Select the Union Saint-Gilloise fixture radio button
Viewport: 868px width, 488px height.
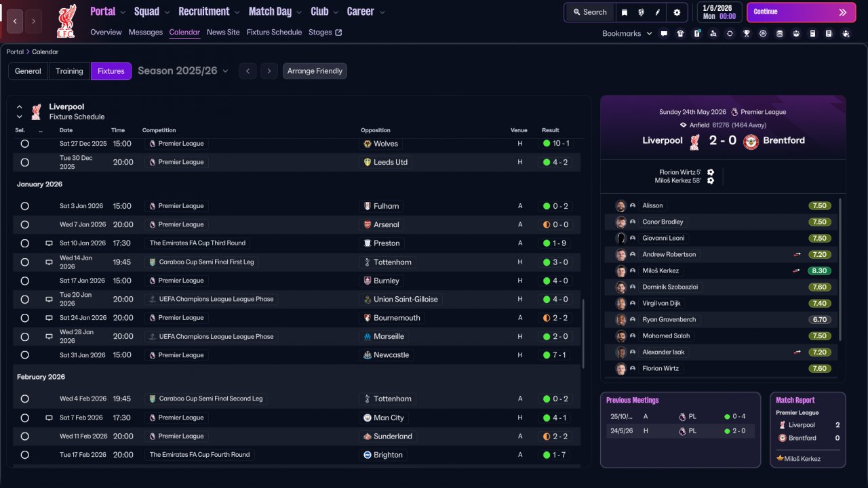click(25, 299)
